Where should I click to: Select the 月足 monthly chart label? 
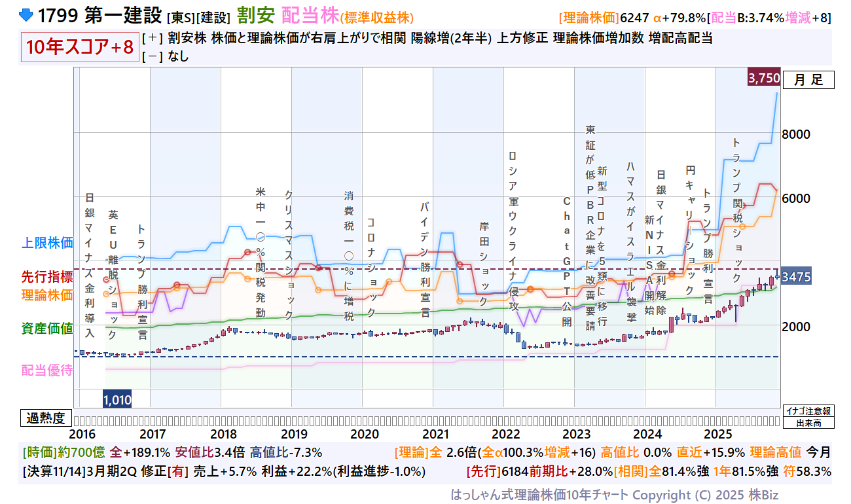(x=808, y=80)
